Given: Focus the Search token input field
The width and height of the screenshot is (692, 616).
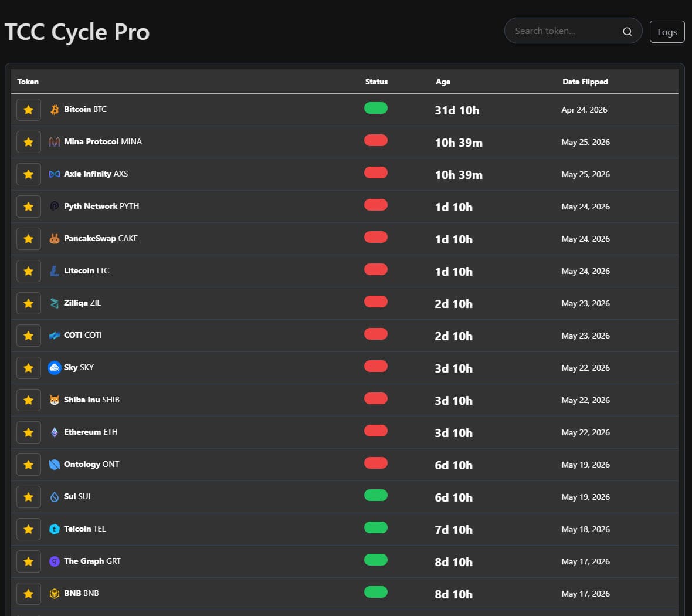Looking at the screenshot, I should (573, 31).
